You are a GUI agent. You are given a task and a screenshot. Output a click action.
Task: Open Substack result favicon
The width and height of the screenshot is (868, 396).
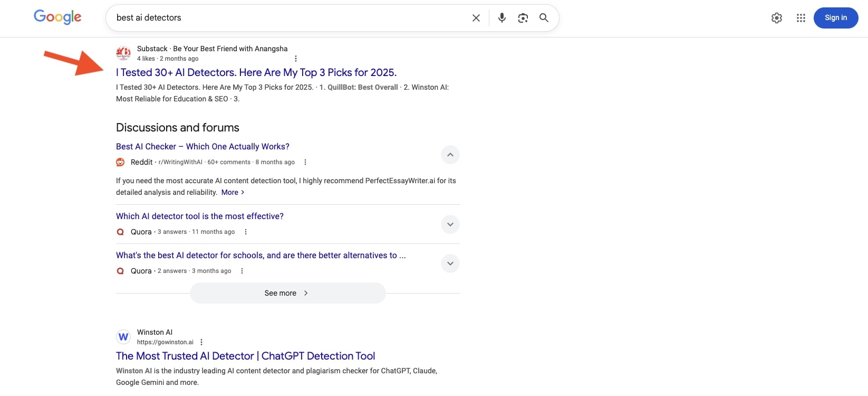tap(123, 53)
